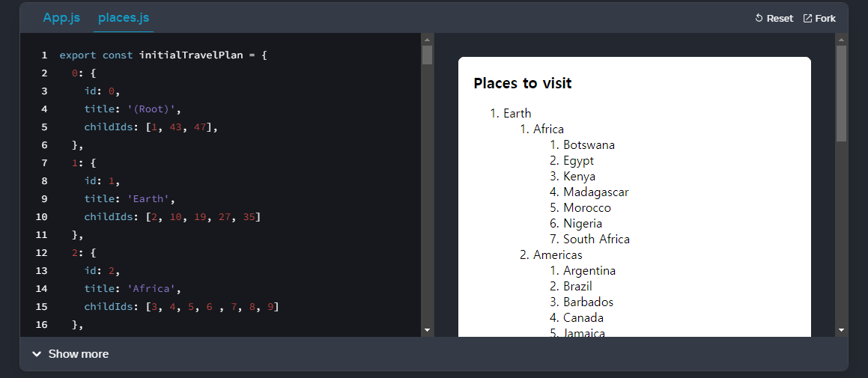Expand the editor with Show more
This screenshot has height=378, width=868.
click(x=70, y=353)
